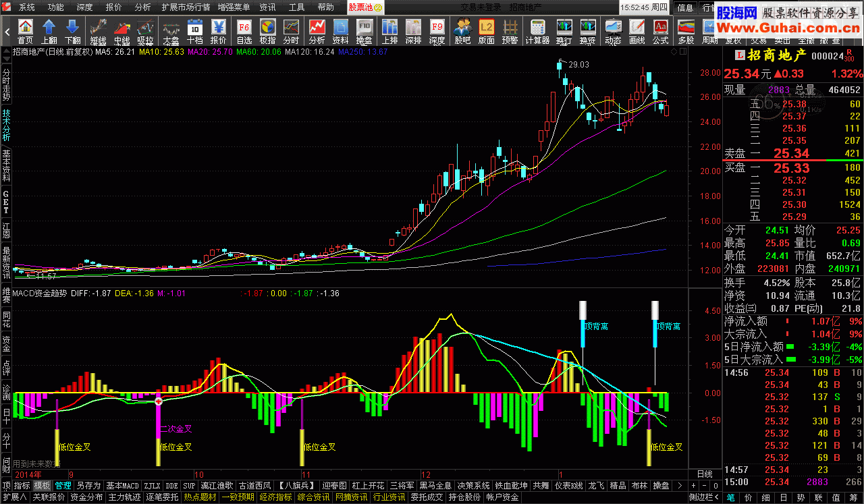Switch to the 离江渔歌 indicator tab
Viewport: 864px width, 504px height.
tap(217, 485)
